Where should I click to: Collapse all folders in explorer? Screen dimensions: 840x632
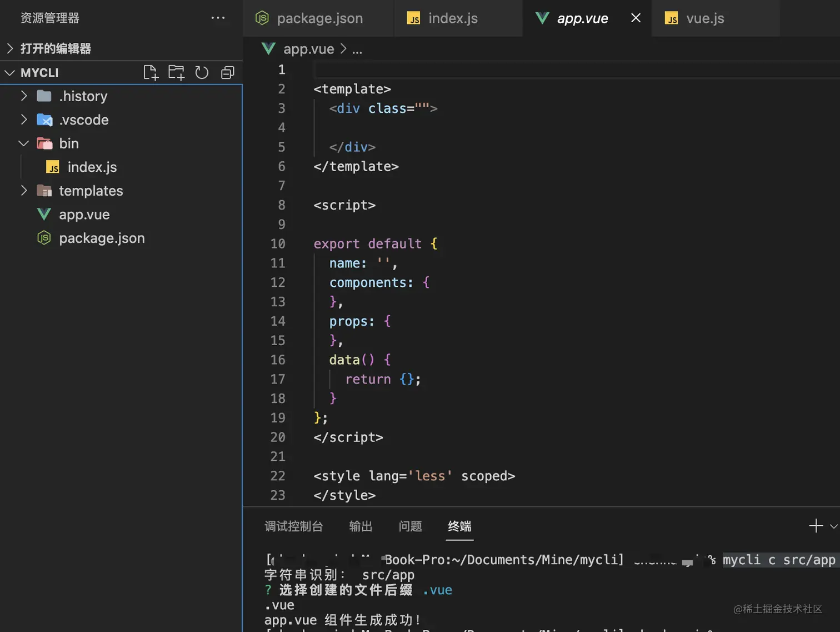pyautogui.click(x=227, y=73)
